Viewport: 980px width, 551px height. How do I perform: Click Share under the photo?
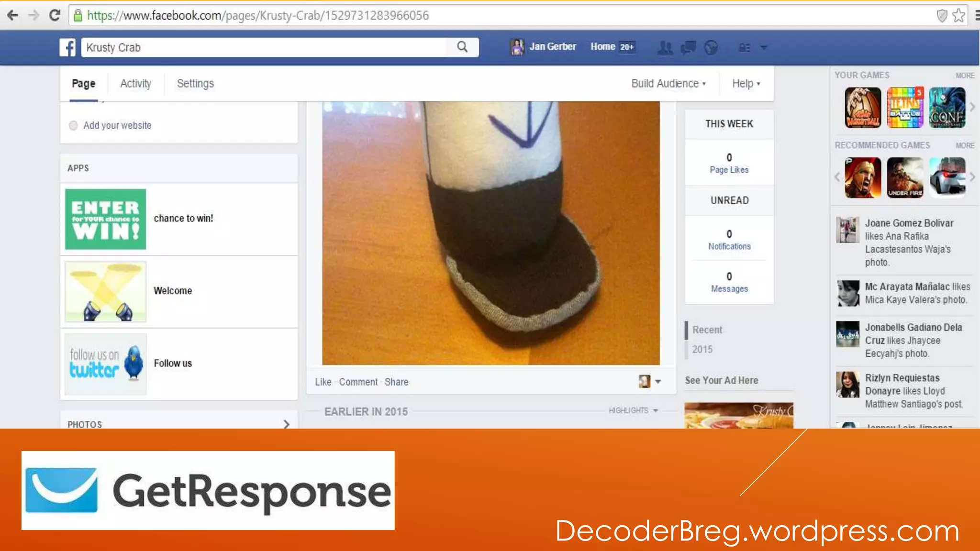coord(397,382)
